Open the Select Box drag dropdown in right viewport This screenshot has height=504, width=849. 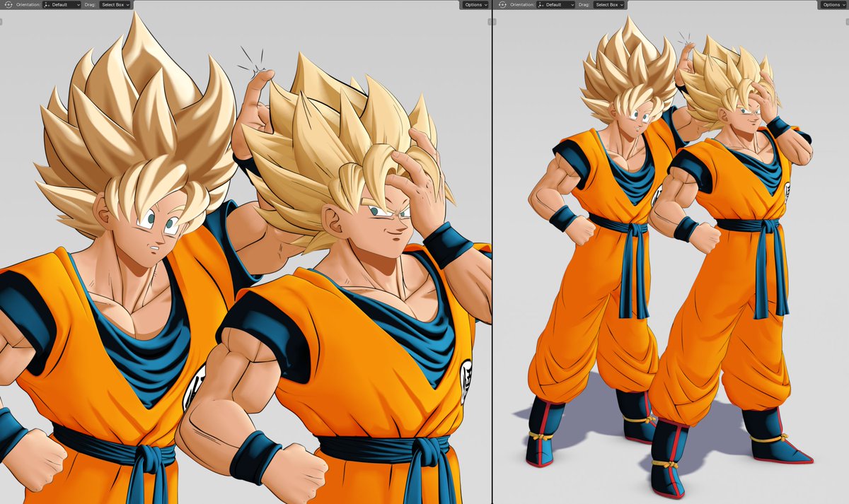click(609, 4)
